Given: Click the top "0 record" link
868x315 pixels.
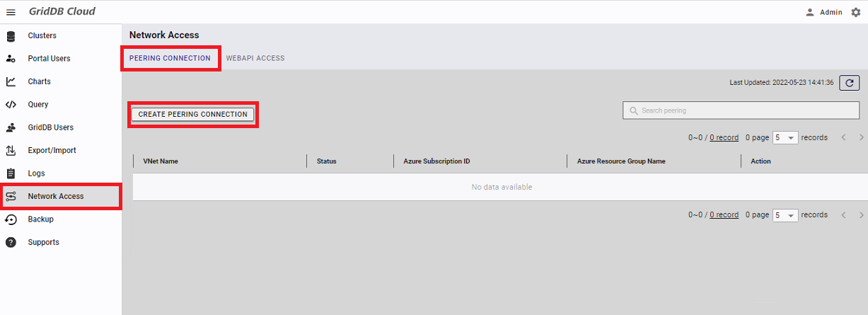Looking at the screenshot, I should click(x=724, y=138).
